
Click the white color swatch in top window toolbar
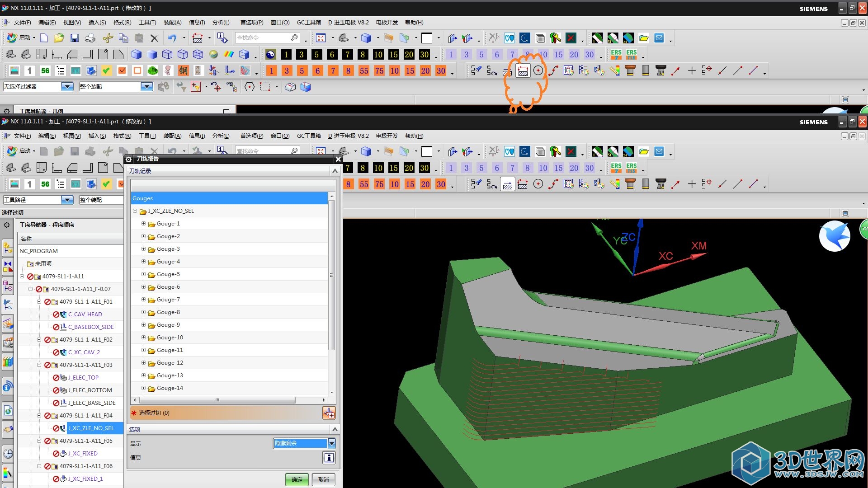(x=426, y=38)
